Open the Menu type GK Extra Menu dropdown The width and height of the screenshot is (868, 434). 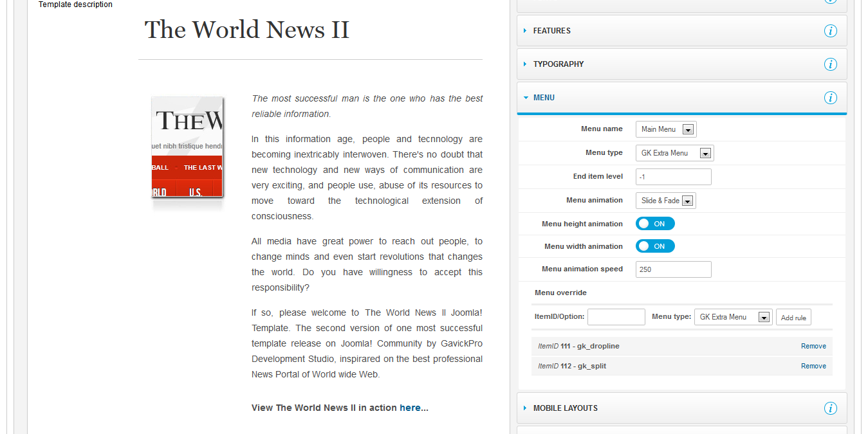(x=674, y=153)
